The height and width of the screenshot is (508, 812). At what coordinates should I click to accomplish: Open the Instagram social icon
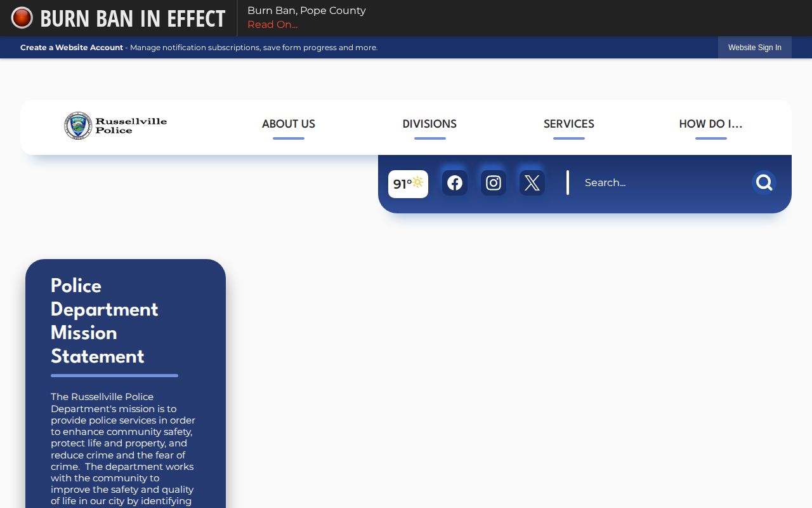494,183
